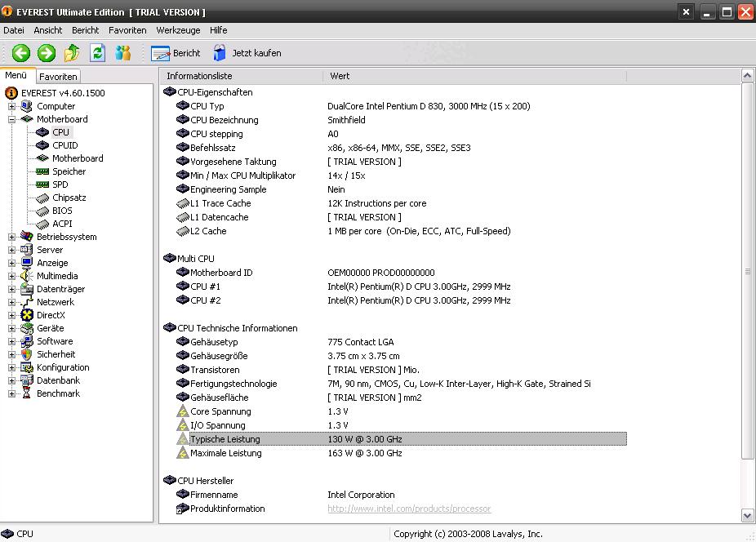This screenshot has width=756, height=542.
Task: Select the CPU chip icon in tree
Action: point(42,132)
